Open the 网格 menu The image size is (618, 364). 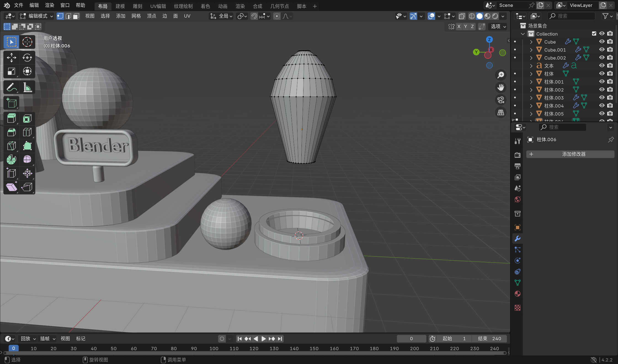(x=136, y=16)
